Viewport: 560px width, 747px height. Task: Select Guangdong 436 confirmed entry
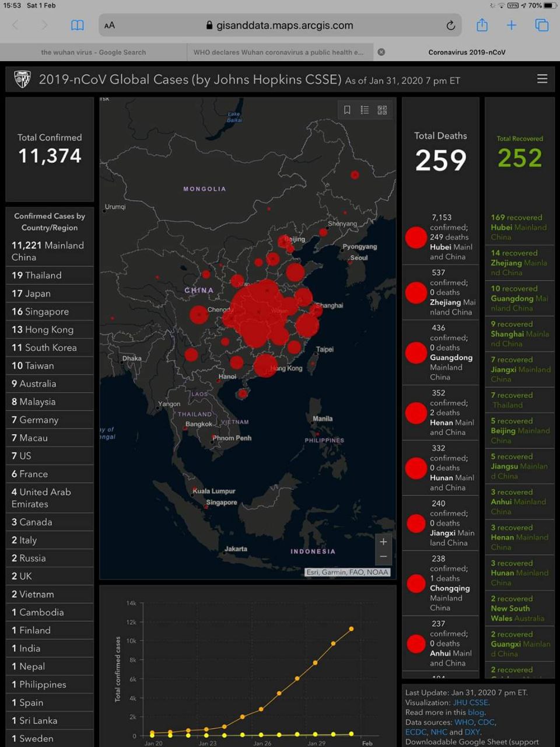(440, 352)
